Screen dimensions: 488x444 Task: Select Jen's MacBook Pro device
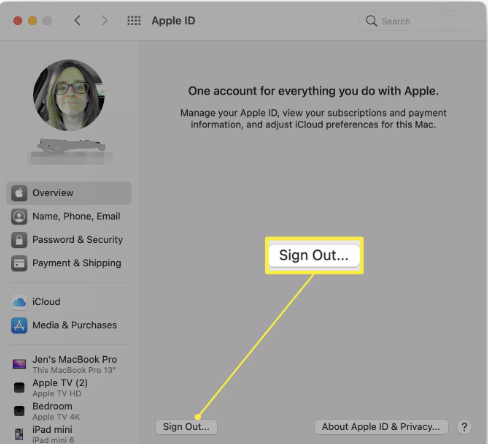click(x=69, y=364)
